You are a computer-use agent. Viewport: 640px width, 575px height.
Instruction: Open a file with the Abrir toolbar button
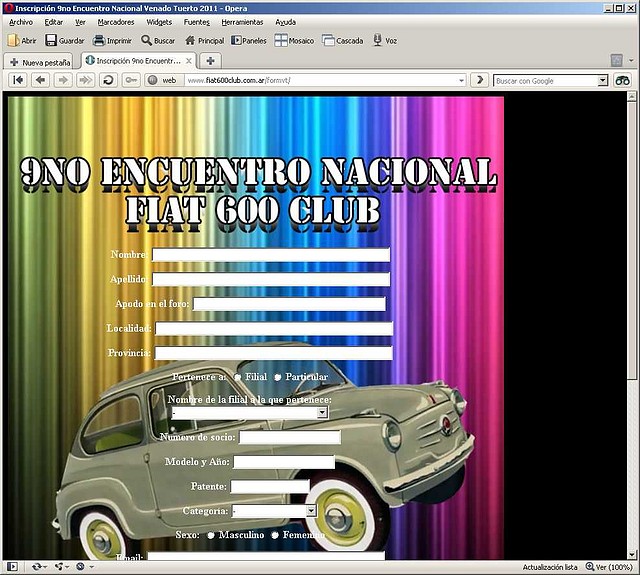pyautogui.click(x=22, y=40)
